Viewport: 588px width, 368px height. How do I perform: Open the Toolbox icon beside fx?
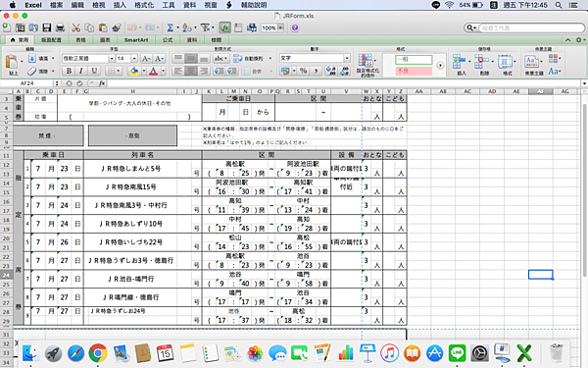pos(238,27)
